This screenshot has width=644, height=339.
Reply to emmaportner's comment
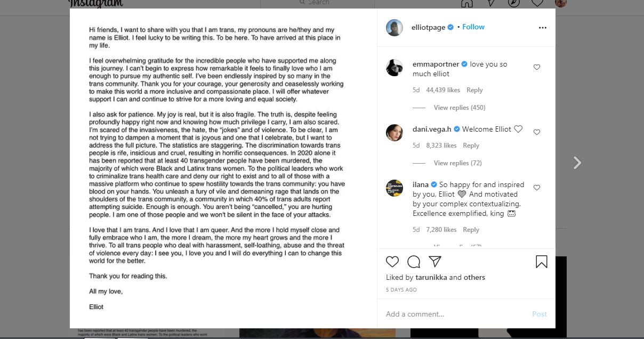pos(474,90)
